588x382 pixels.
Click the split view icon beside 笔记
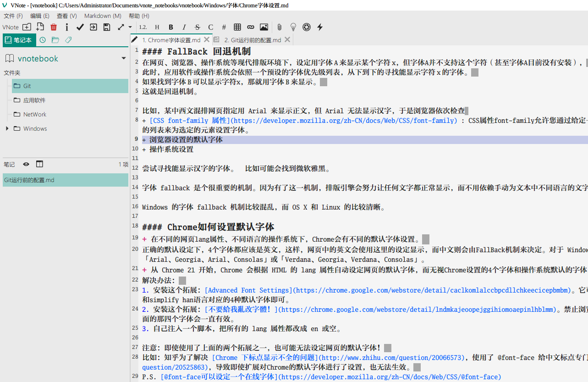39,164
